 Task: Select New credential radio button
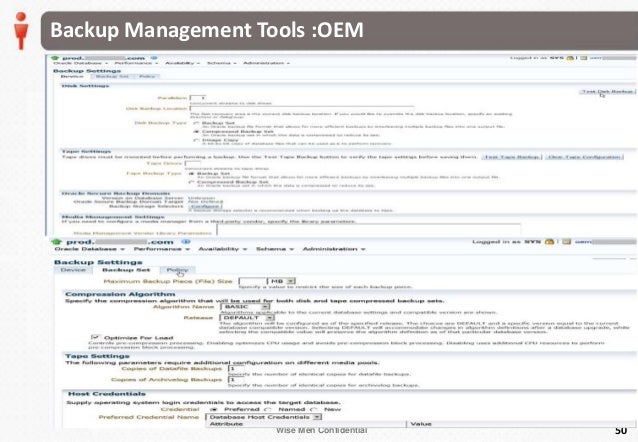[314, 409]
